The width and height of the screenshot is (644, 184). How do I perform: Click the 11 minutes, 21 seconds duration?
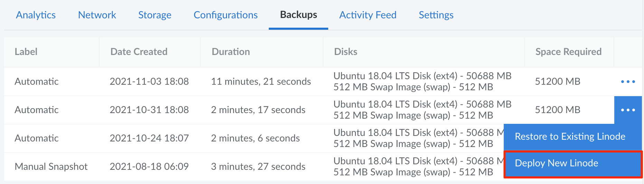coord(261,82)
